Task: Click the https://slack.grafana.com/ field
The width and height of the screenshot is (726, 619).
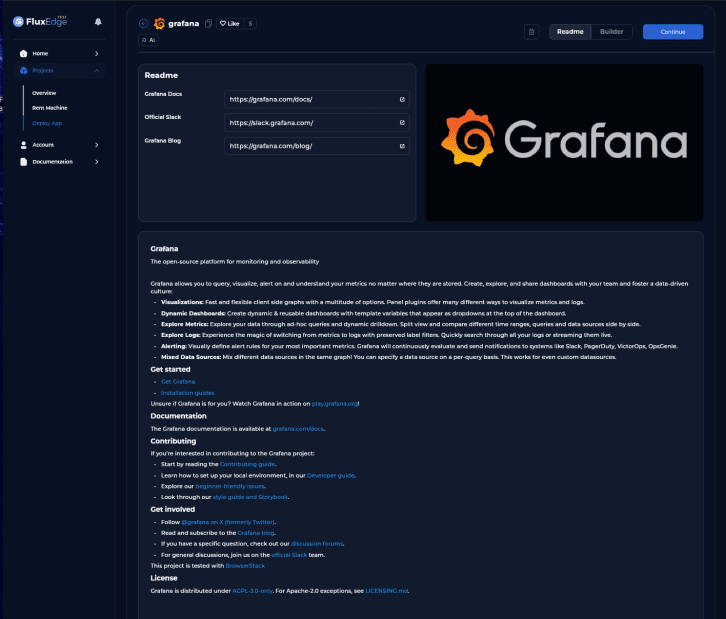Action: [317, 123]
